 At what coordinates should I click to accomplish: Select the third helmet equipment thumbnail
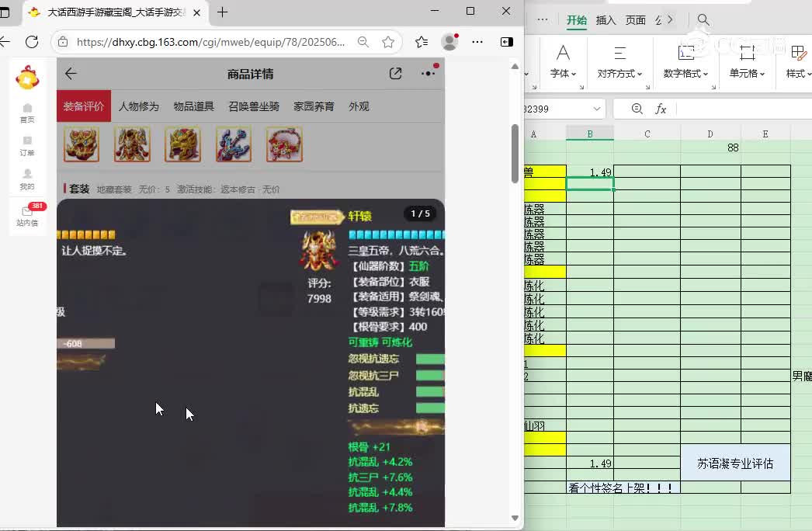pyautogui.click(x=182, y=144)
